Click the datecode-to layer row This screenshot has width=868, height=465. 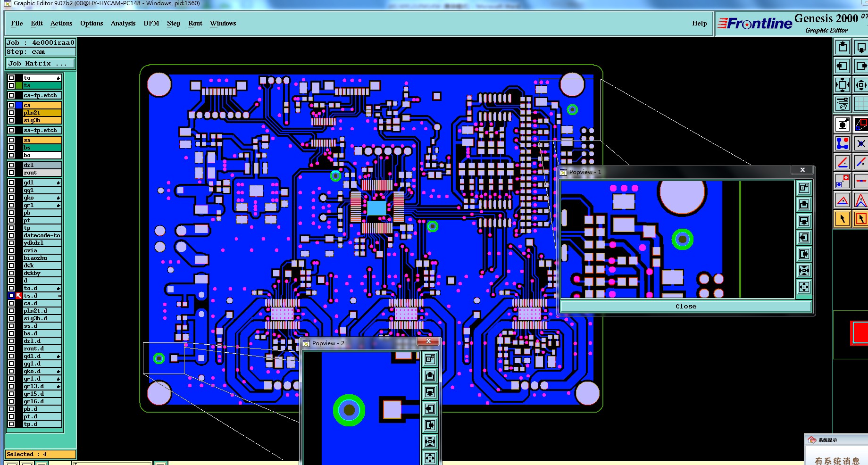click(x=42, y=235)
